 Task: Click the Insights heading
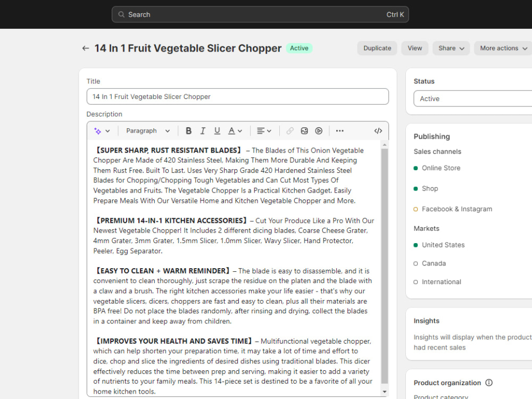click(x=427, y=321)
